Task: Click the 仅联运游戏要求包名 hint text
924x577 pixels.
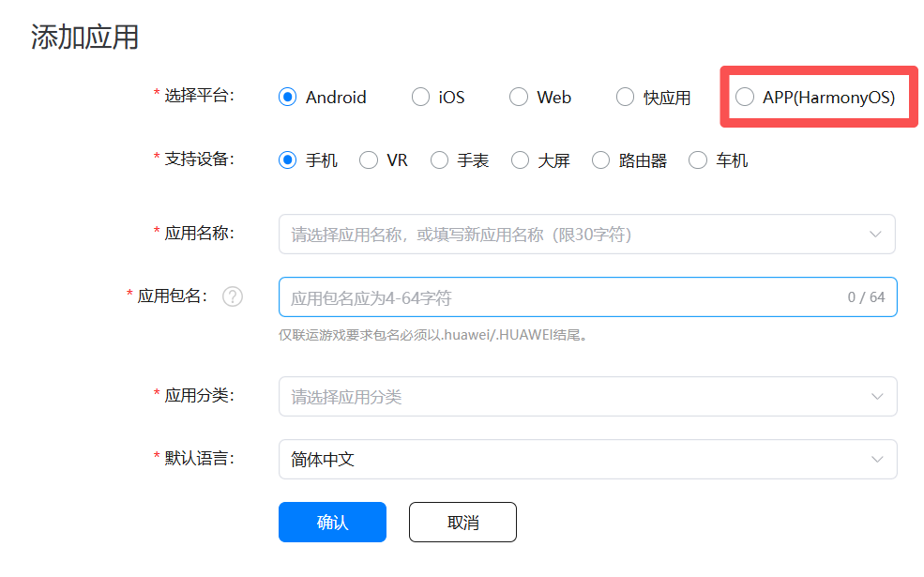Action: tap(433, 335)
